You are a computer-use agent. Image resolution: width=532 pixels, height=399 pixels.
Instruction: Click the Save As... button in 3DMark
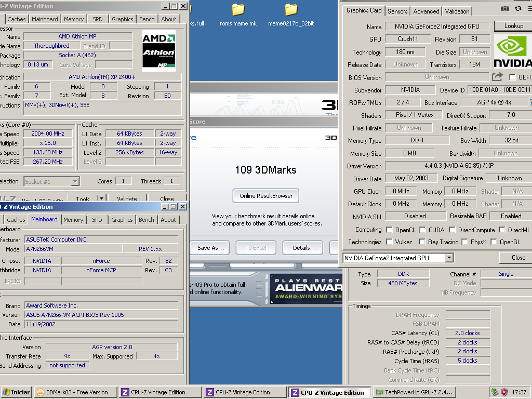pos(210,248)
